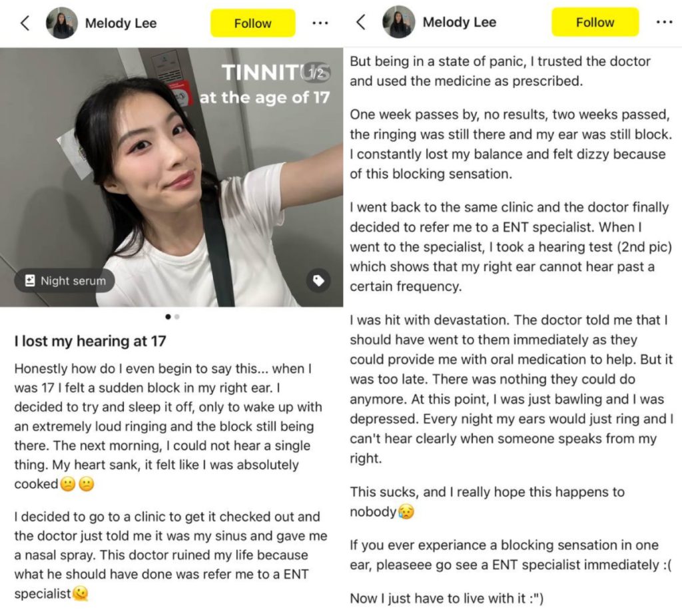Select the first photo dot indicator

[168, 317]
